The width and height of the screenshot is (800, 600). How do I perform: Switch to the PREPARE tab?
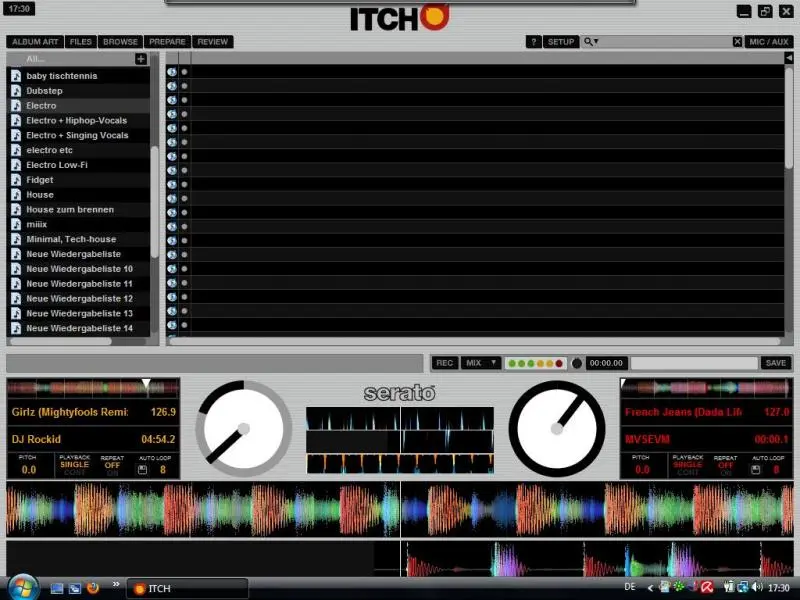pos(168,42)
